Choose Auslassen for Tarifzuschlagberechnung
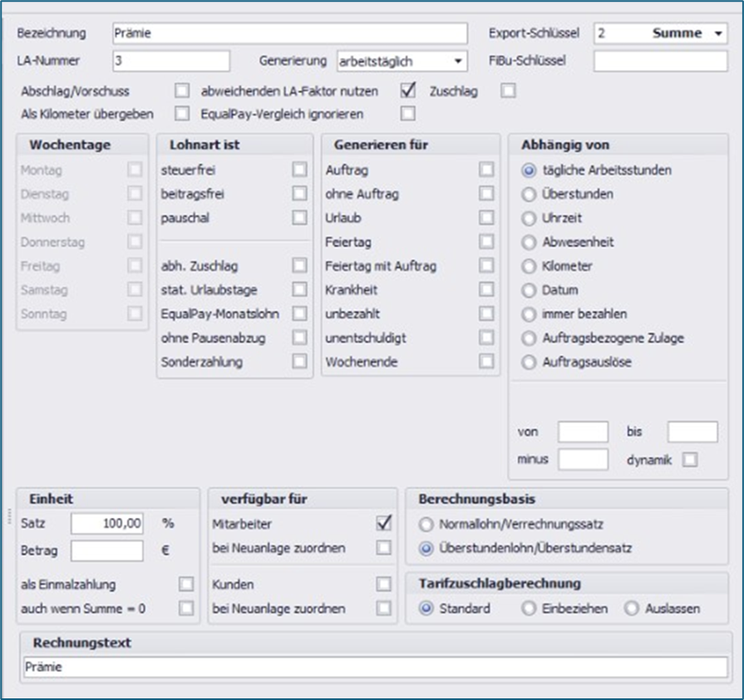This screenshot has height=700, width=744. pyautogui.click(x=632, y=609)
